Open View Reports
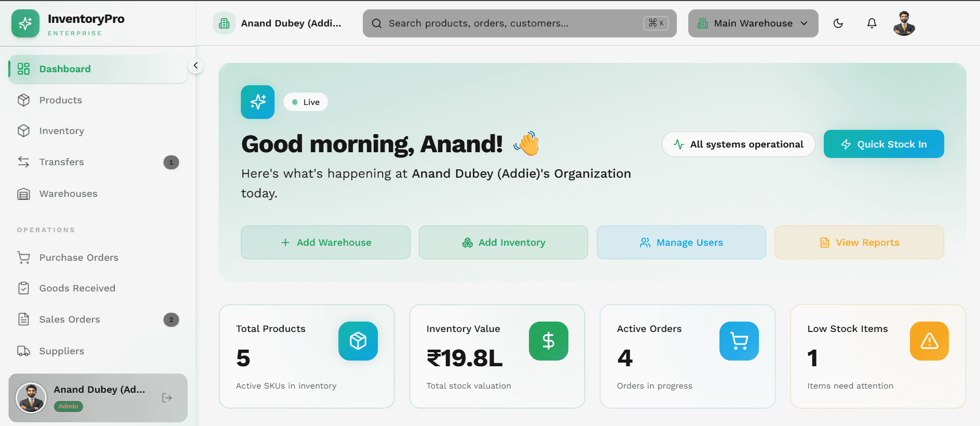Screen dimensions: 980x426 click(x=859, y=242)
